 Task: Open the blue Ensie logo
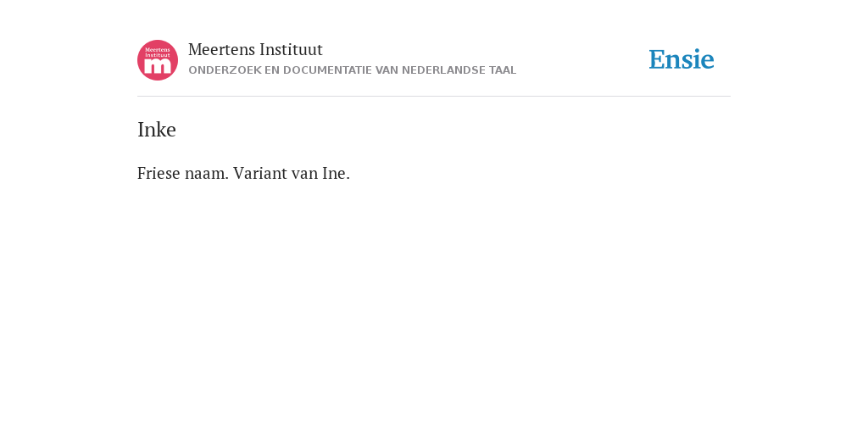(x=682, y=59)
